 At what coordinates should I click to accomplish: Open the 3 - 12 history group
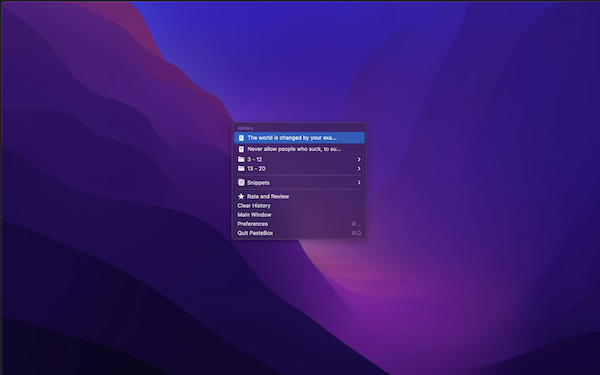pos(299,159)
